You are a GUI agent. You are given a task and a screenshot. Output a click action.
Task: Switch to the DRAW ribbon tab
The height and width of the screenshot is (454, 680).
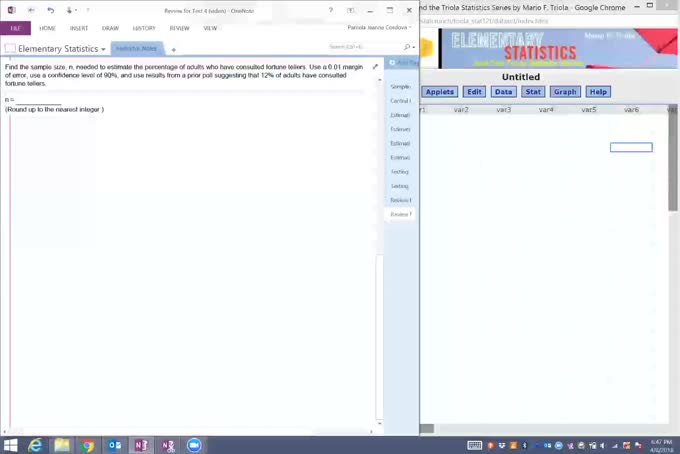coord(110,28)
